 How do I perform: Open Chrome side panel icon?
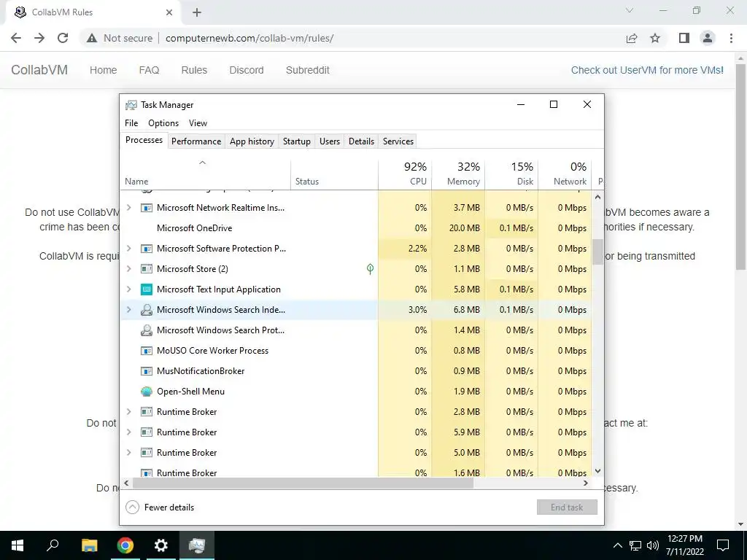click(684, 38)
